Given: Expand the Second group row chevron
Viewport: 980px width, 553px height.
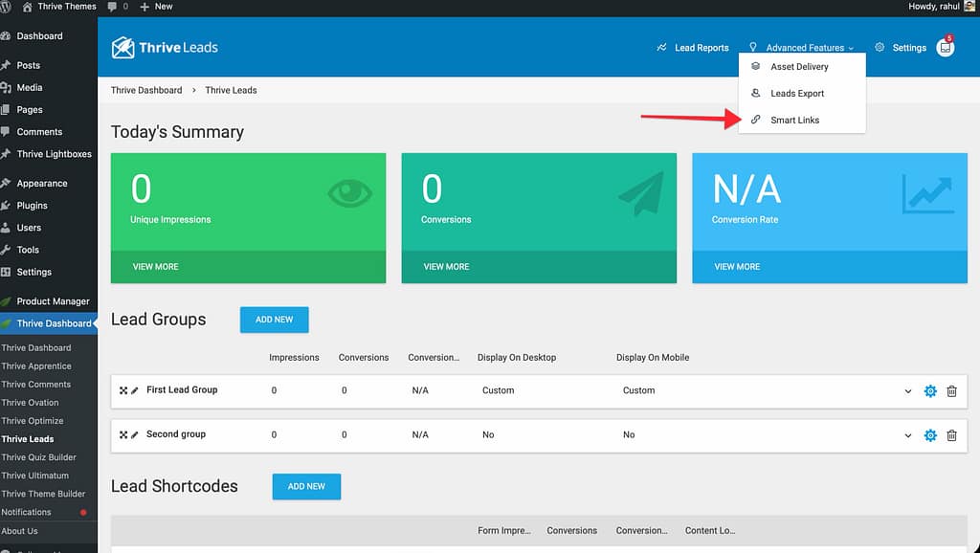Looking at the screenshot, I should 908,435.
